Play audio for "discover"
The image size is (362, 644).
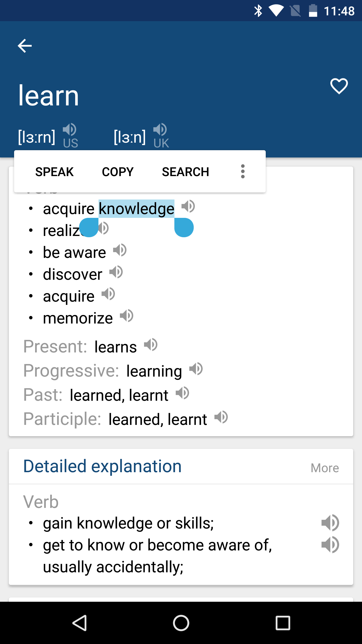pyautogui.click(x=116, y=272)
